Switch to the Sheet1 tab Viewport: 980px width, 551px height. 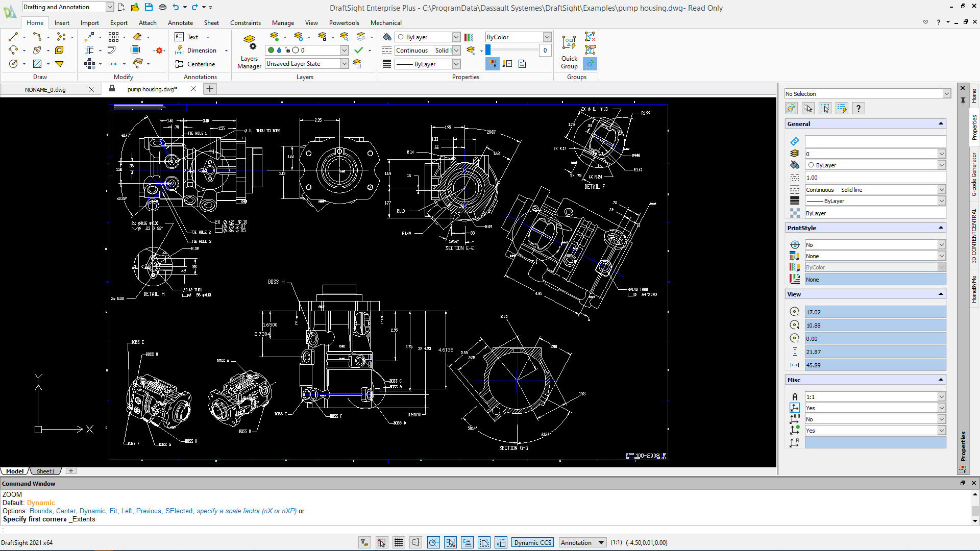click(45, 471)
